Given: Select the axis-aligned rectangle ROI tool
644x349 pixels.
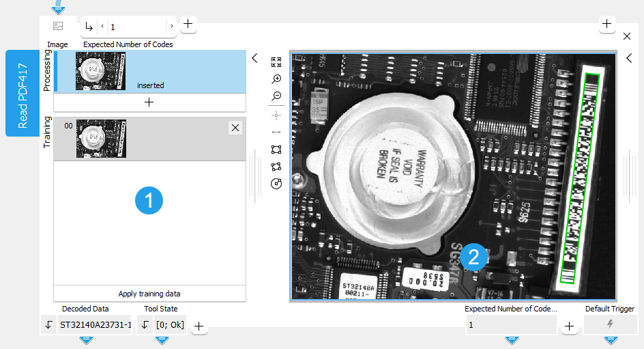Looking at the screenshot, I should point(276,149).
